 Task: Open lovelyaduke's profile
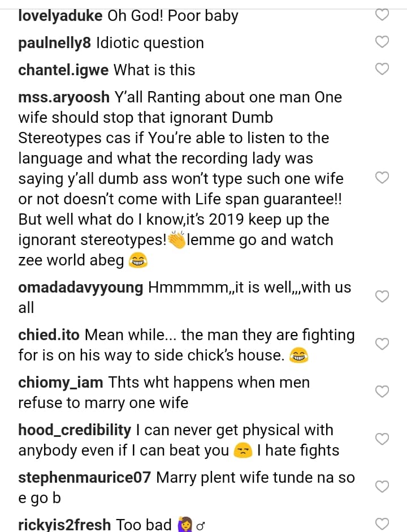click(60, 16)
